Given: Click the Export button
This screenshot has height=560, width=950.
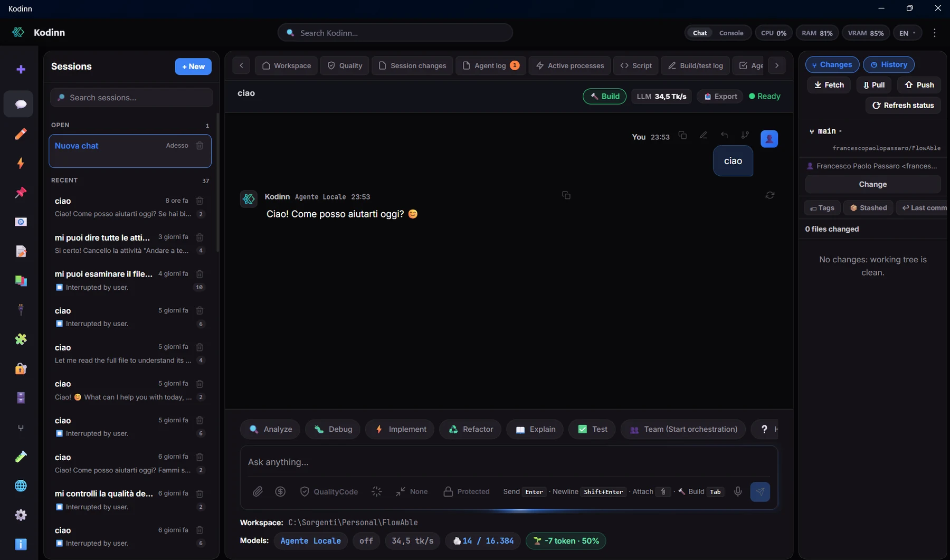Looking at the screenshot, I should (x=720, y=96).
